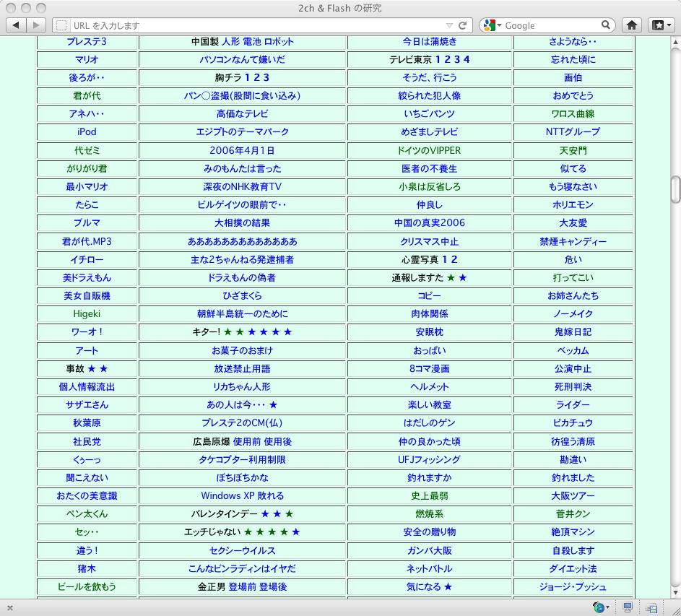This screenshot has width=681, height=616.
Task: Click the first star after 事故
Action: point(91,369)
